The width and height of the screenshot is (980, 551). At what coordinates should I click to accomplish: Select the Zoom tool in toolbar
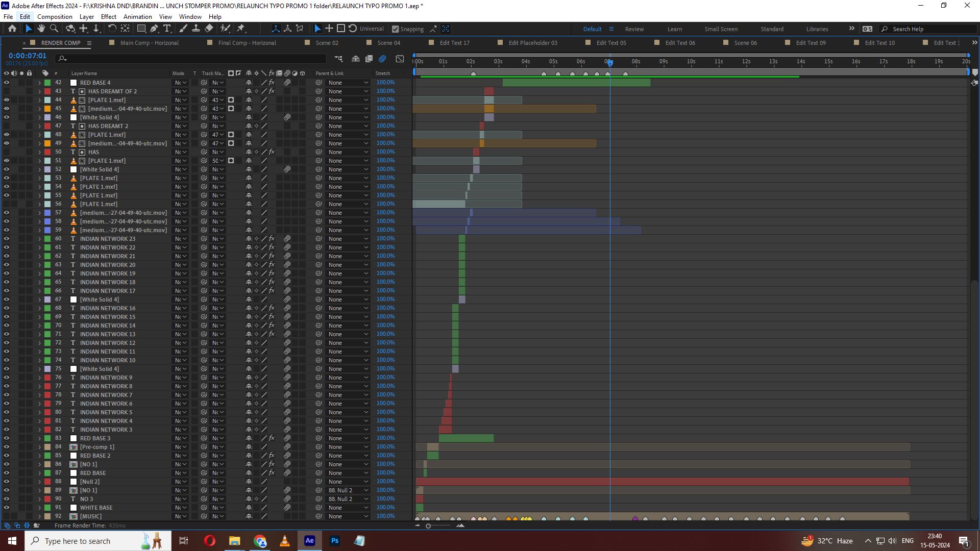point(54,29)
